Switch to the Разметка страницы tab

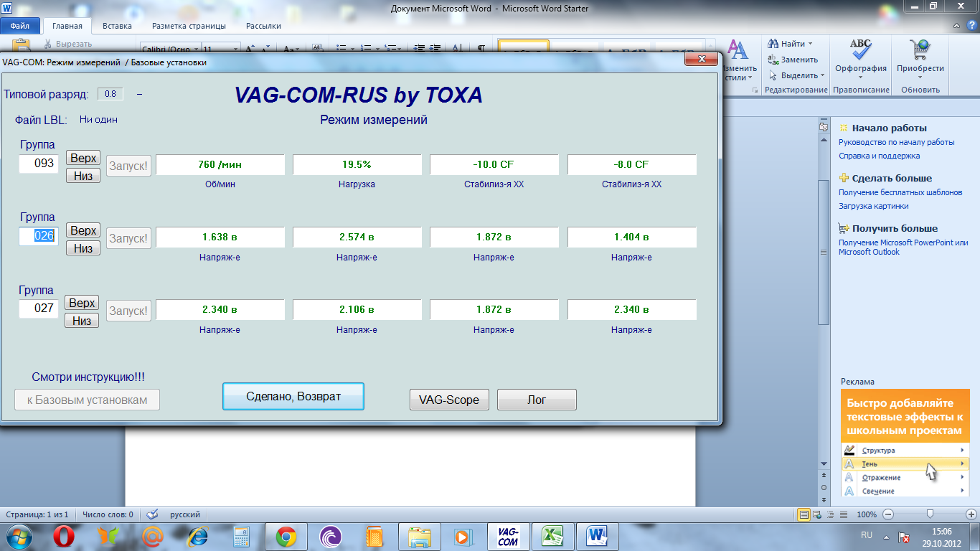[x=189, y=26]
